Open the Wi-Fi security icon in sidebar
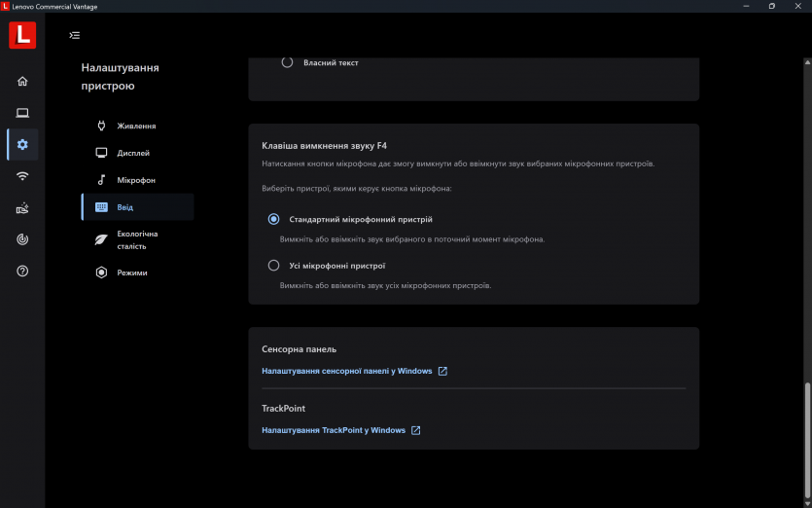This screenshot has height=508, width=812. tap(22, 176)
